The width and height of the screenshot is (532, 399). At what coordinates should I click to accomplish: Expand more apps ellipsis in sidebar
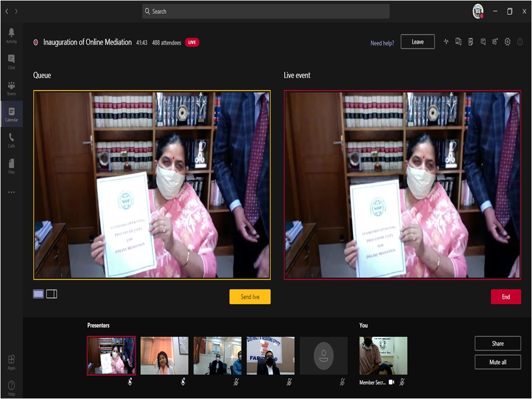pos(11,192)
